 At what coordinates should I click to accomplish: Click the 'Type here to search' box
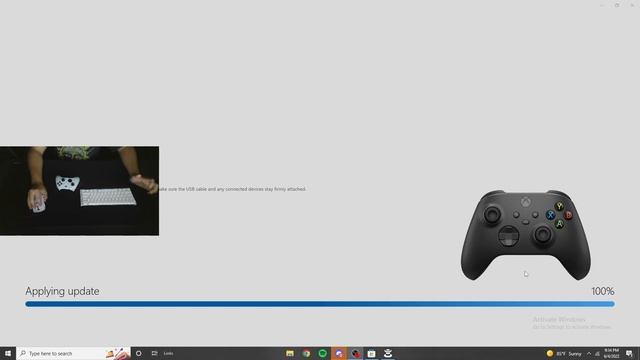tap(73, 353)
